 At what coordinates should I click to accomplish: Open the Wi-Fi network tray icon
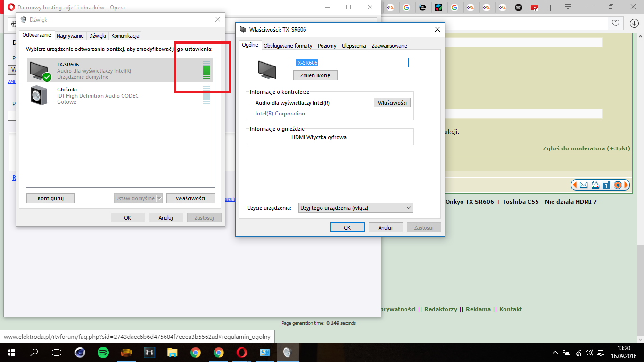578,353
